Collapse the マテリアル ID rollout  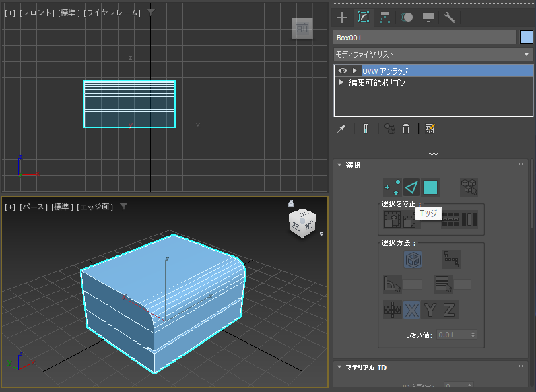339,367
